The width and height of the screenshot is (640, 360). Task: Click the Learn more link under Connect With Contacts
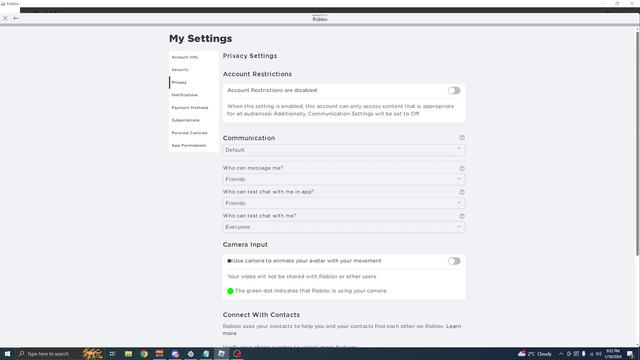click(x=453, y=327)
